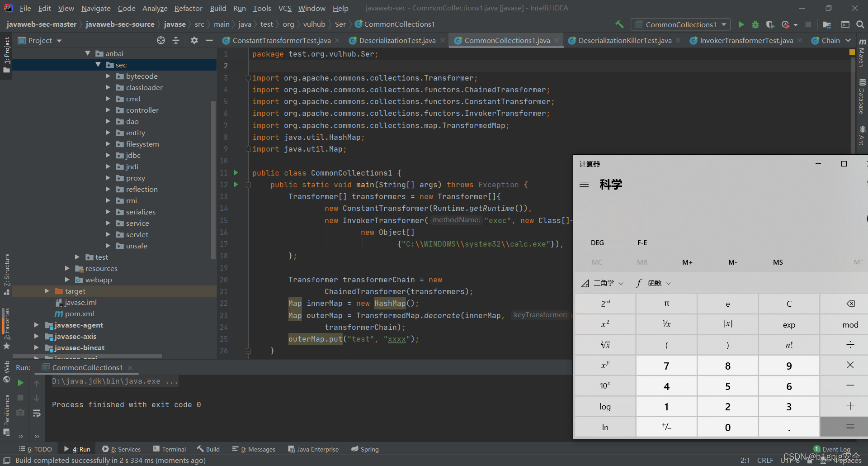Click Project tree vertical scrollbar
This screenshot has height=466, width=868.
(x=213, y=181)
